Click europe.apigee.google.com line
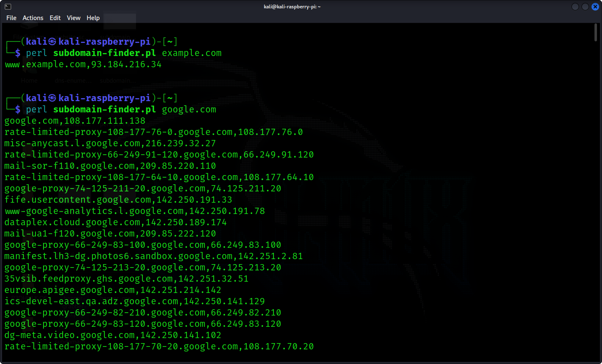602x364 pixels. [x=113, y=290]
